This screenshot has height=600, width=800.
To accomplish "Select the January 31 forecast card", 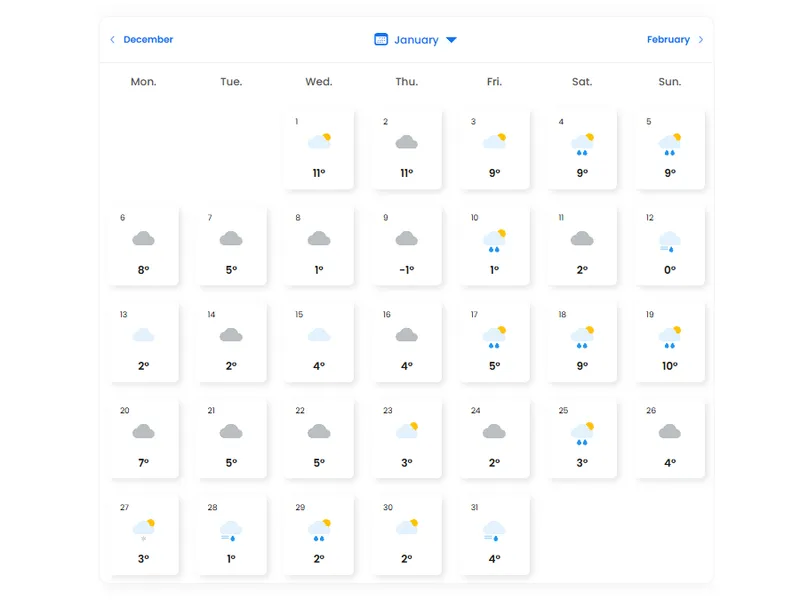I will [494, 535].
